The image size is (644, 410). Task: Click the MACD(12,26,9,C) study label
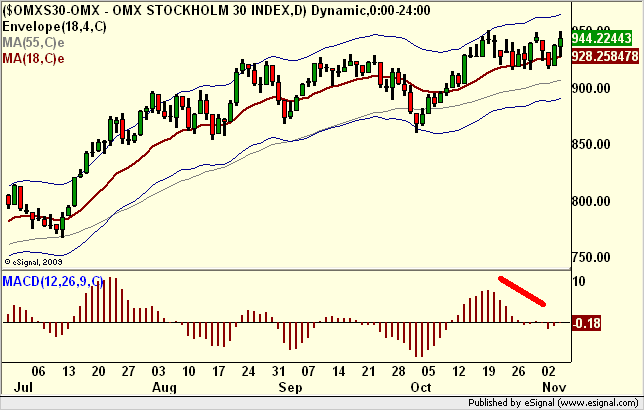click(x=53, y=281)
